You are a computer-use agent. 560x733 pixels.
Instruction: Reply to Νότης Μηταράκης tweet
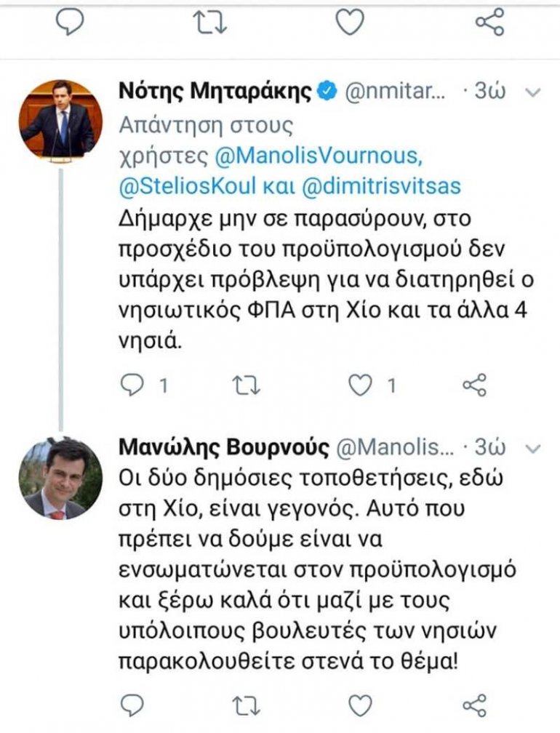[x=132, y=384]
